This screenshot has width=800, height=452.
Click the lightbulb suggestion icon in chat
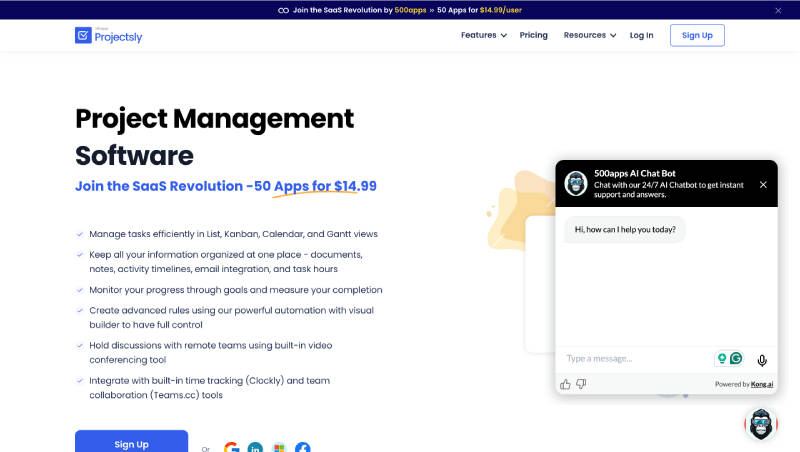[x=721, y=359]
